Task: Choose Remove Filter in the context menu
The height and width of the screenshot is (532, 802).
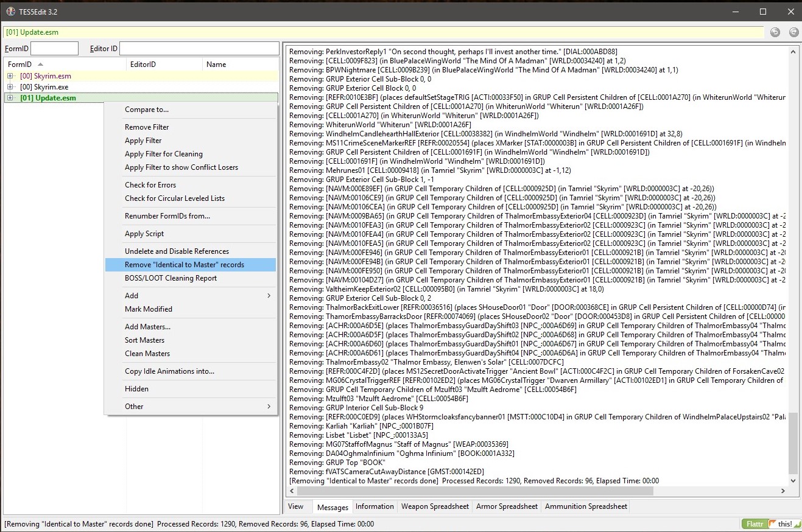Action: (191, 127)
